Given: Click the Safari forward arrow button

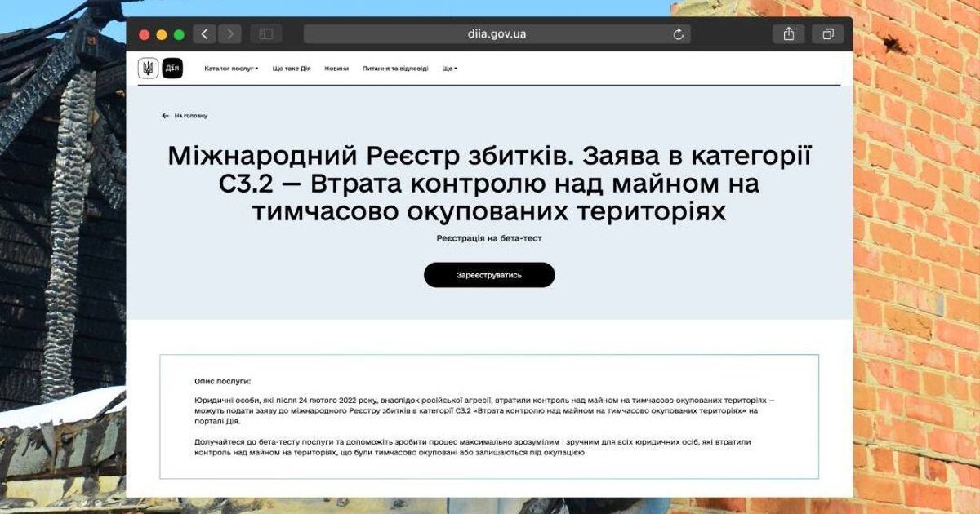Looking at the screenshot, I should click(229, 34).
